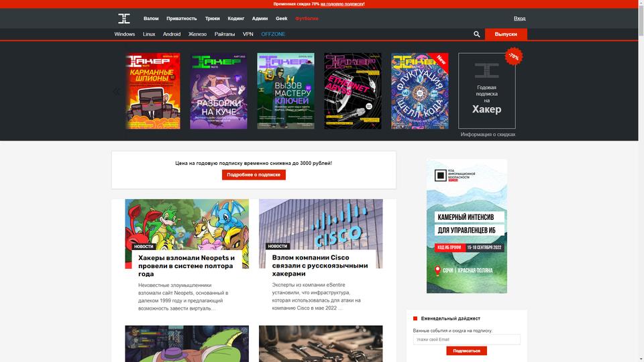Select the Windows category link
This screenshot has height=362, width=644.
(x=125, y=34)
